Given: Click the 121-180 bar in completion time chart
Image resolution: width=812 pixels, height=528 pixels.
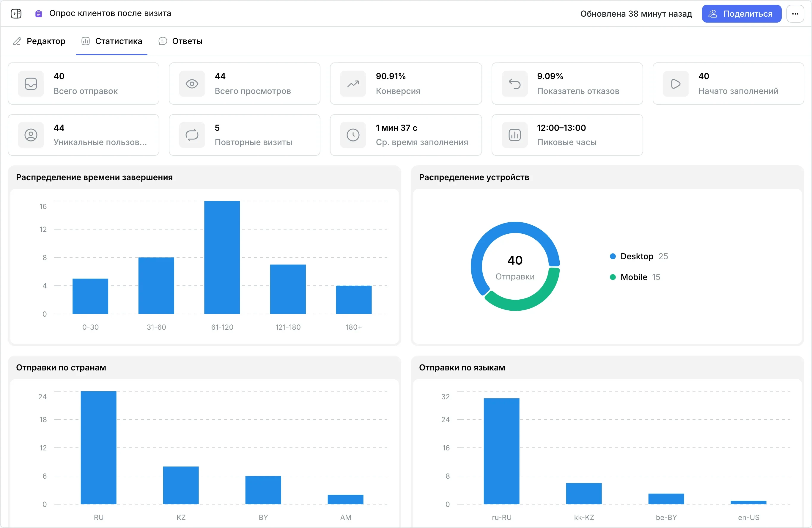Looking at the screenshot, I should point(288,289).
